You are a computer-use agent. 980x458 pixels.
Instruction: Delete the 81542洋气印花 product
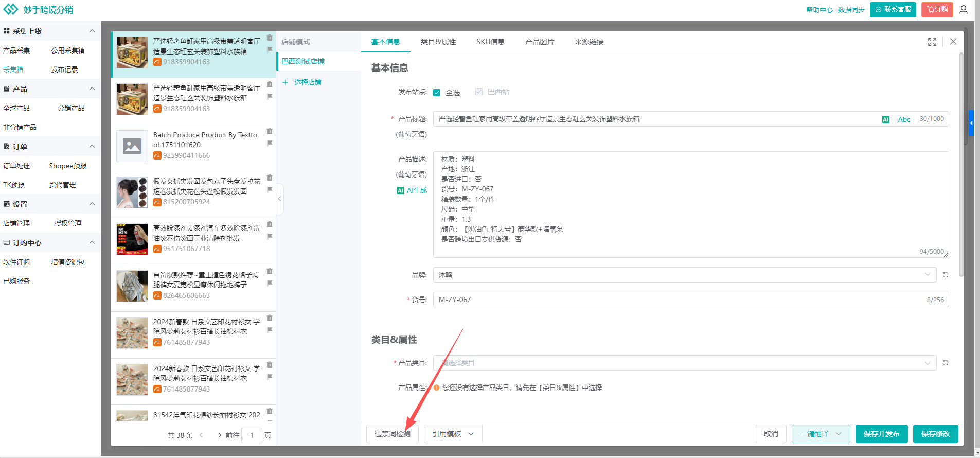click(x=270, y=411)
